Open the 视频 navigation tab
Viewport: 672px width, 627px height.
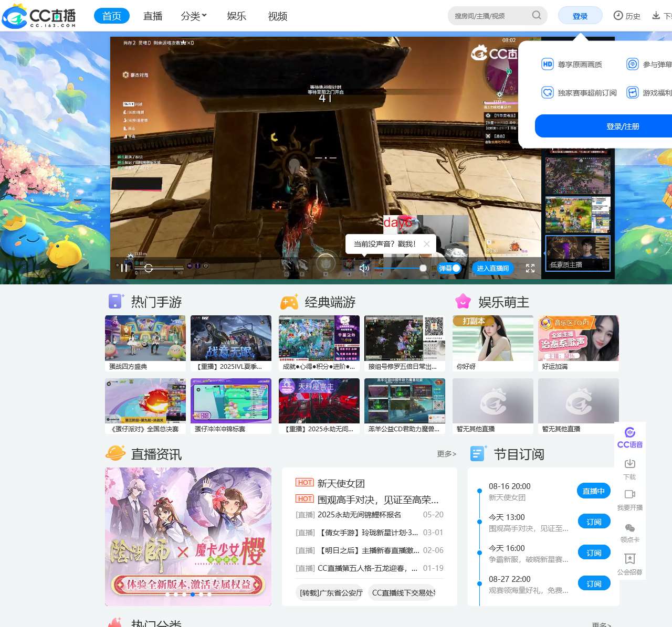277,16
